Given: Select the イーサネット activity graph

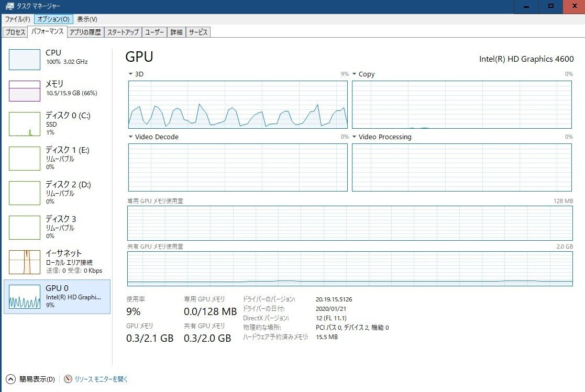Looking at the screenshot, I should 25,262.
